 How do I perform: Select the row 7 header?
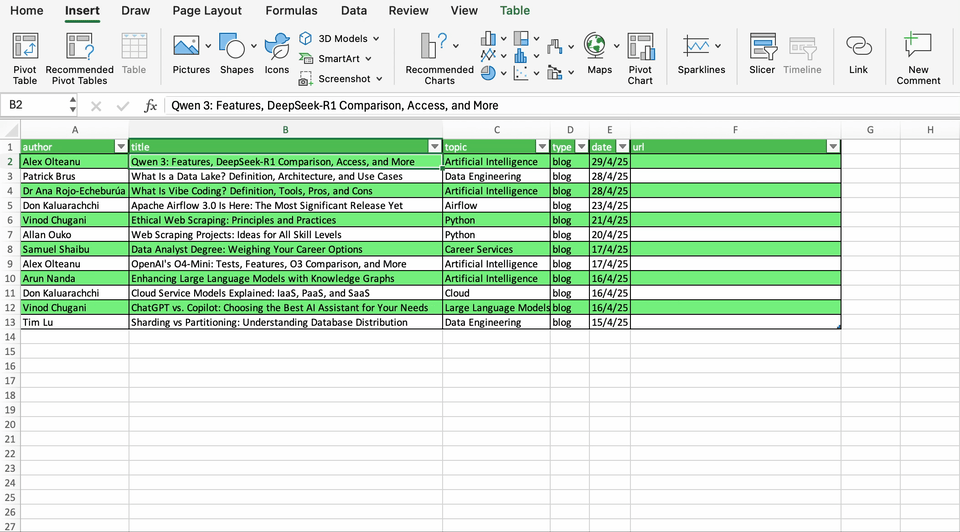point(10,235)
